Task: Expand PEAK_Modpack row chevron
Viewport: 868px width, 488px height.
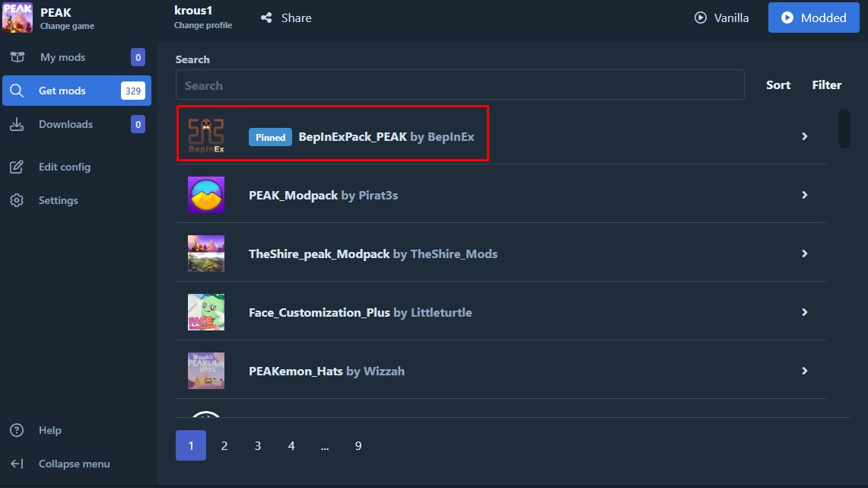Action: pos(804,195)
